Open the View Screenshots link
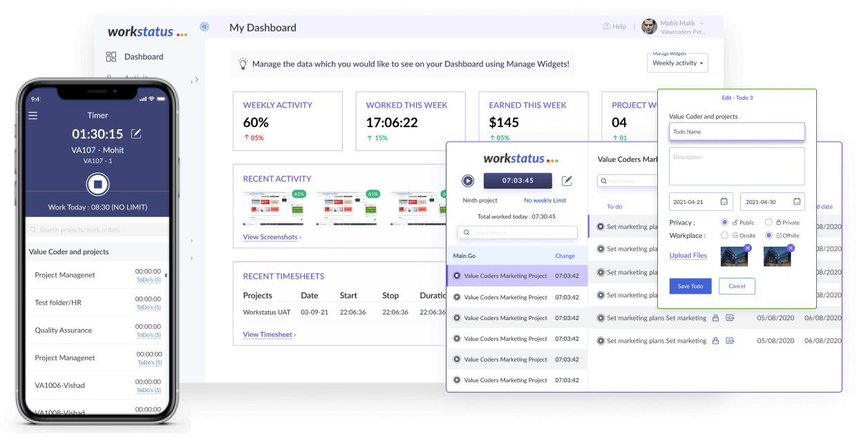The image size is (868, 439). [272, 237]
